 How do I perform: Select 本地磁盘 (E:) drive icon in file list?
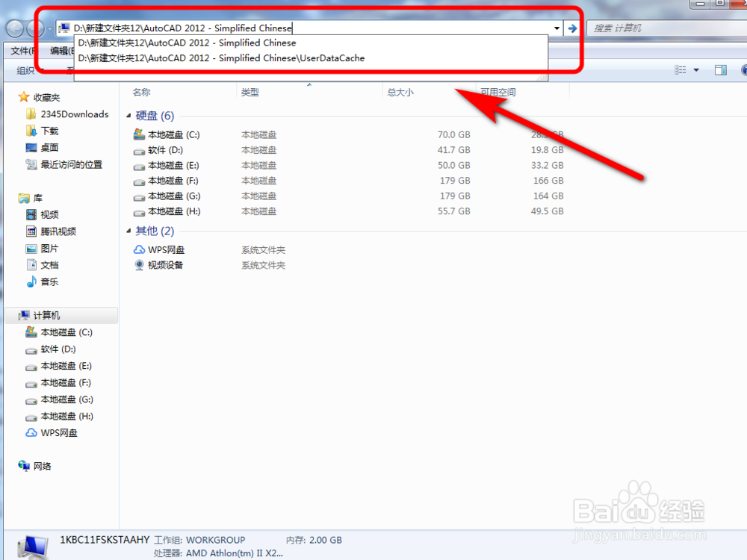click(139, 166)
